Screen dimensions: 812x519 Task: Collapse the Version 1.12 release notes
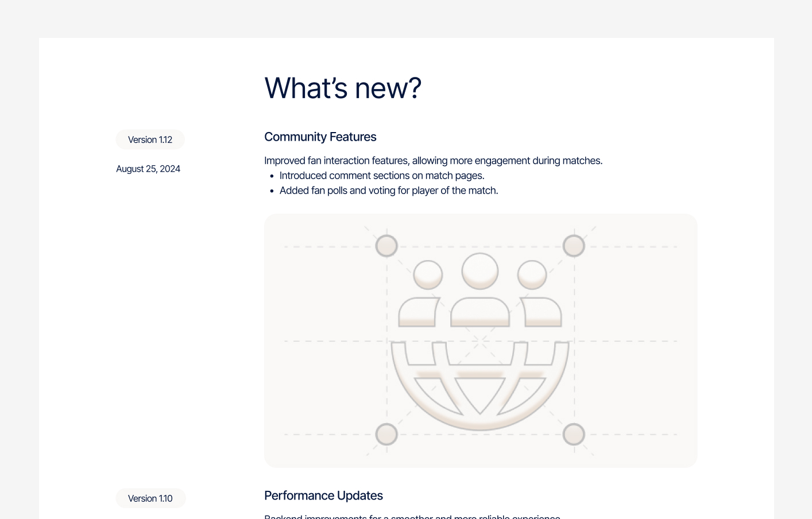click(x=150, y=140)
